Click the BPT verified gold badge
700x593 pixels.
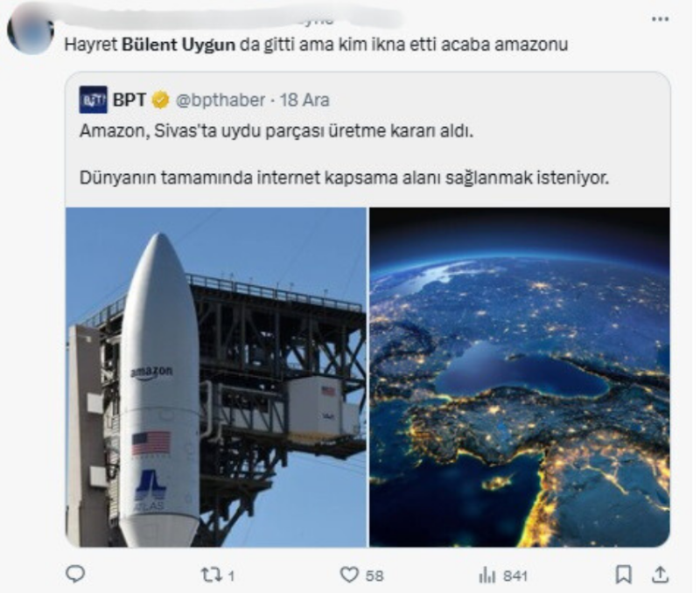pyautogui.click(x=160, y=100)
